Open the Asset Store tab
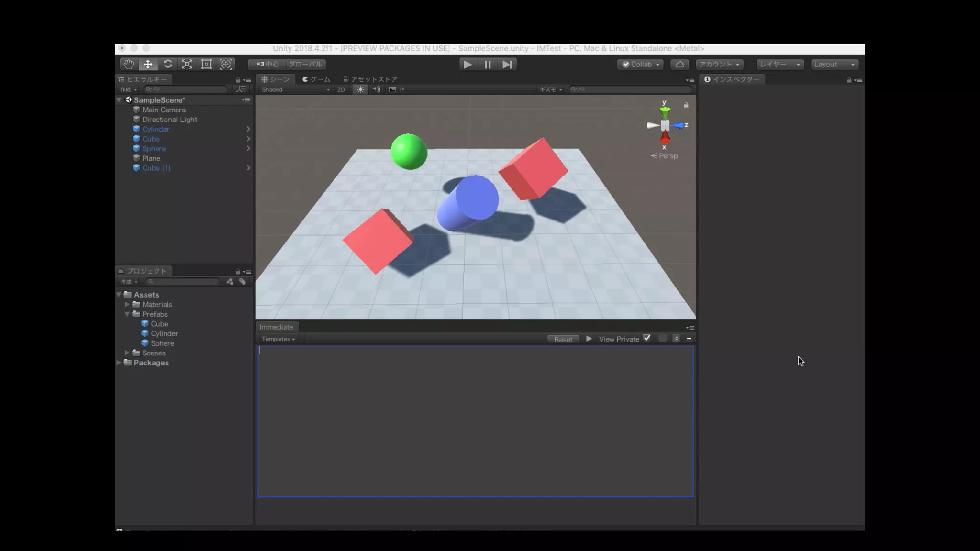Image resolution: width=980 pixels, height=551 pixels. click(x=370, y=79)
